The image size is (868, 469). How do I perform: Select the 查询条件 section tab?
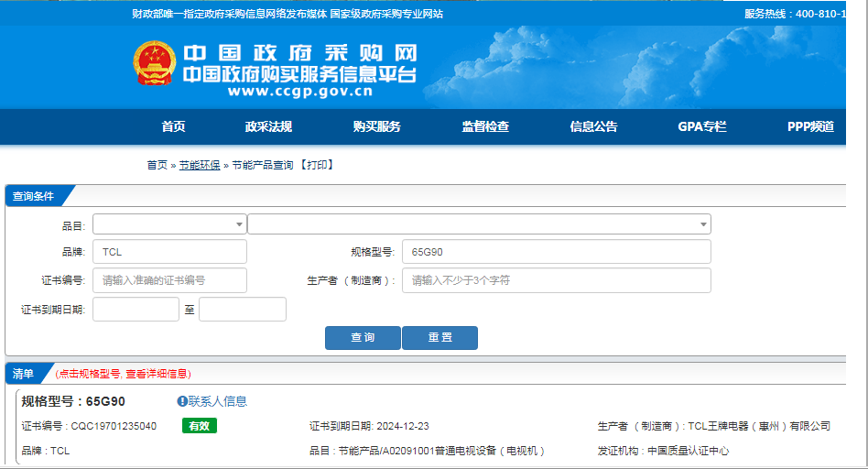coord(33,196)
